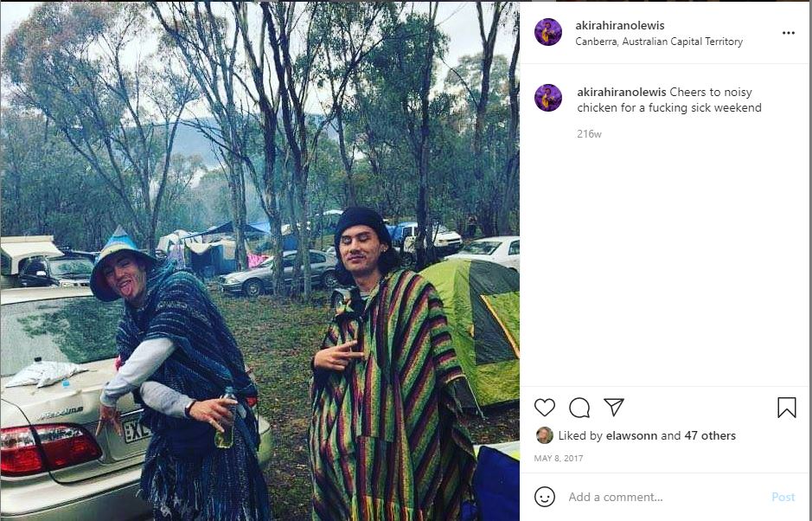Like the post with the heart icon

[x=544, y=408]
